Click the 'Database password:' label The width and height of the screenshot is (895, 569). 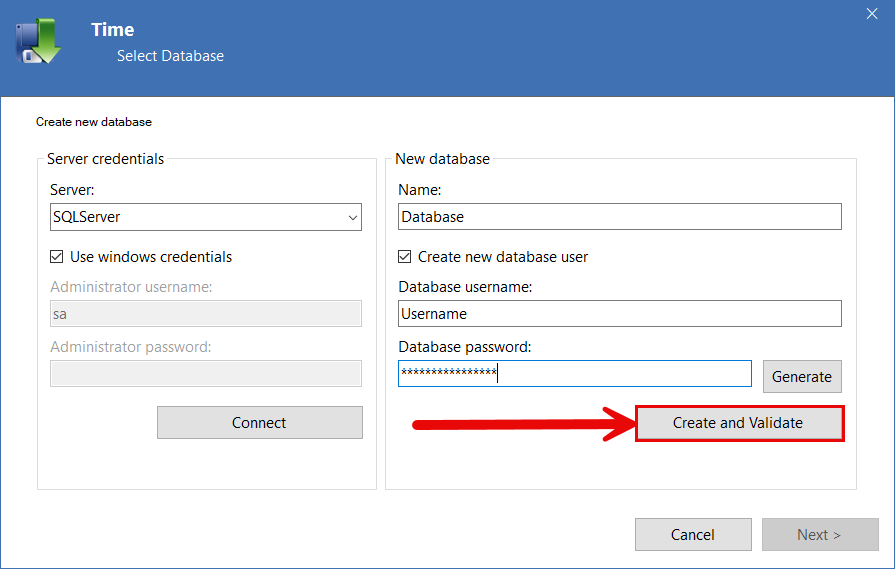click(465, 347)
